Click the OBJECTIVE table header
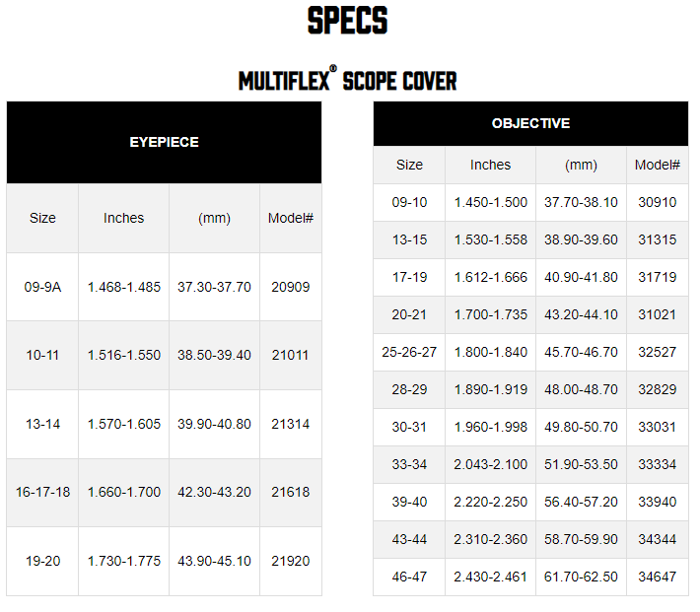This screenshot has width=700, height=612. (530, 123)
